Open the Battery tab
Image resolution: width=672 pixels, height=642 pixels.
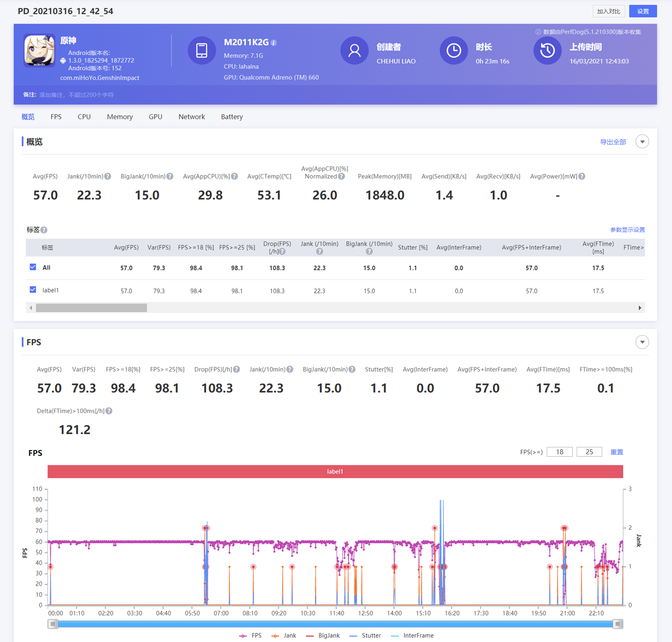tap(232, 117)
